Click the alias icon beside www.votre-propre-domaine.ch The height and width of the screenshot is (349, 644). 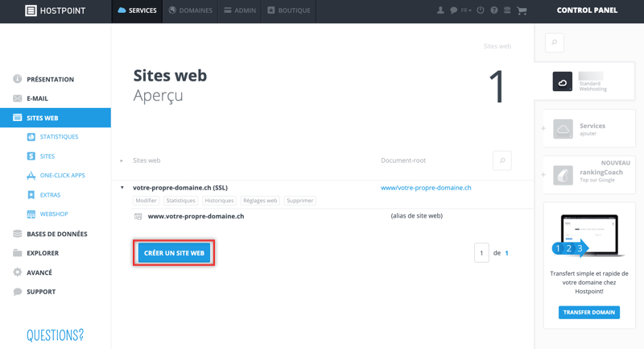click(x=138, y=216)
